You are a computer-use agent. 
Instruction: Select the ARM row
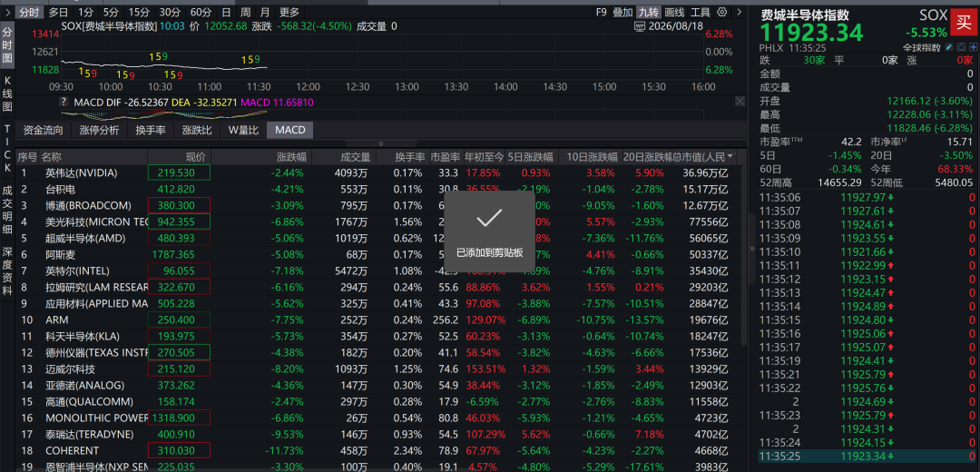380,320
